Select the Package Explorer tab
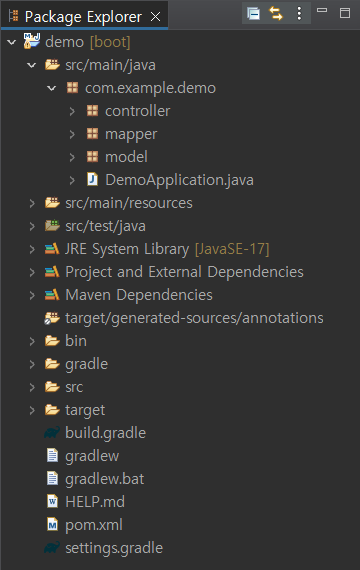This screenshot has width=360, height=570. pyautogui.click(x=83, y=16)
